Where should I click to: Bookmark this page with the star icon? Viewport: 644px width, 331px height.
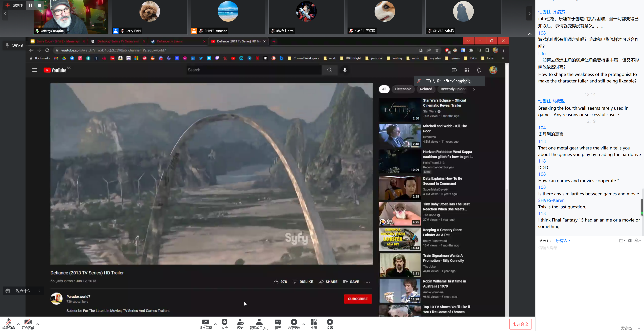tap(437, 50)
